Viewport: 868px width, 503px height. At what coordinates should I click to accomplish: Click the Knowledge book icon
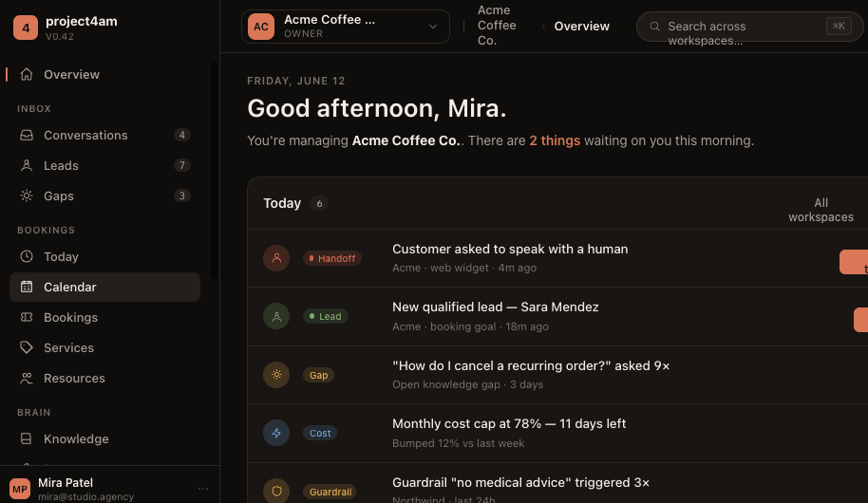click(27, 438)
